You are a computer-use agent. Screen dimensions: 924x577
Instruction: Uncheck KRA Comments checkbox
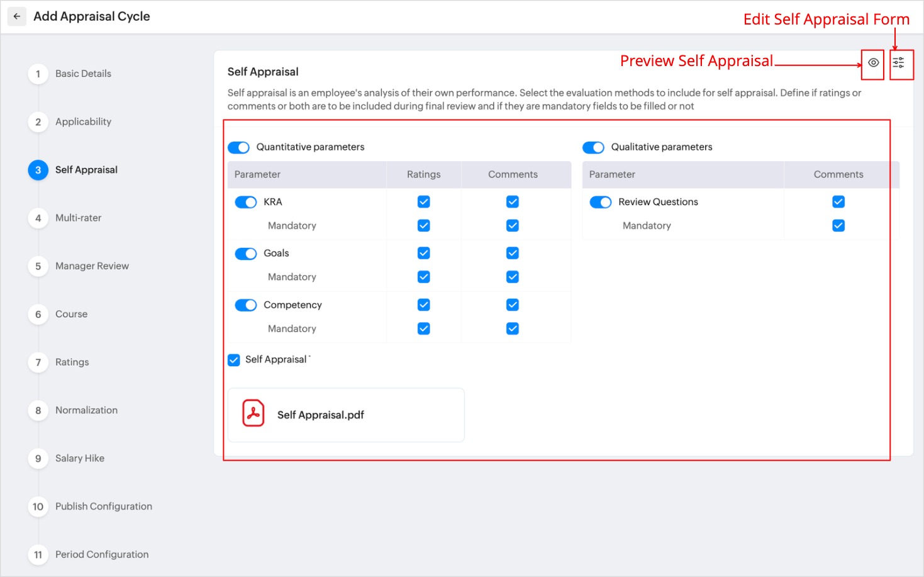click(x=513, y=202)
